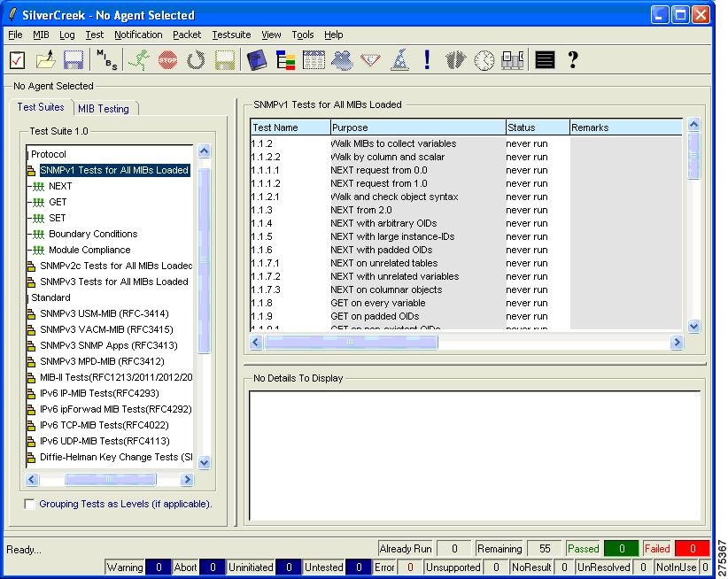728x579 pixels.
Task: Click the laboratory flask toolbar icon
Action: [x=399, y=60]
